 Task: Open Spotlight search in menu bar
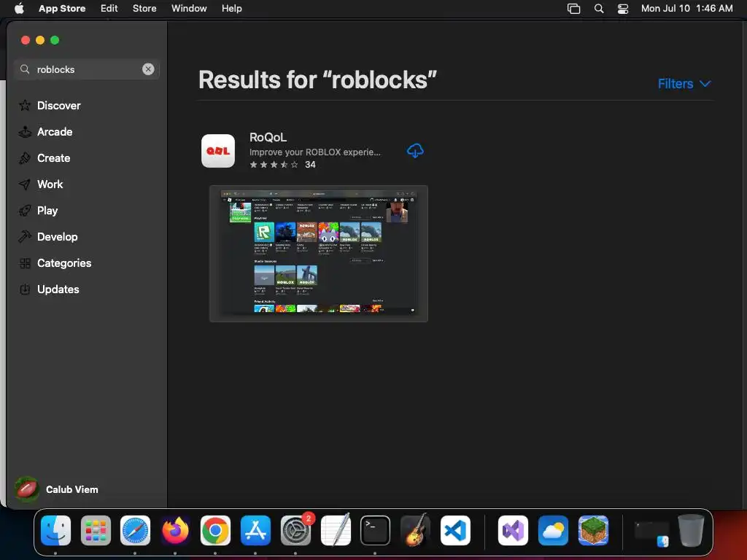(599, 9)
